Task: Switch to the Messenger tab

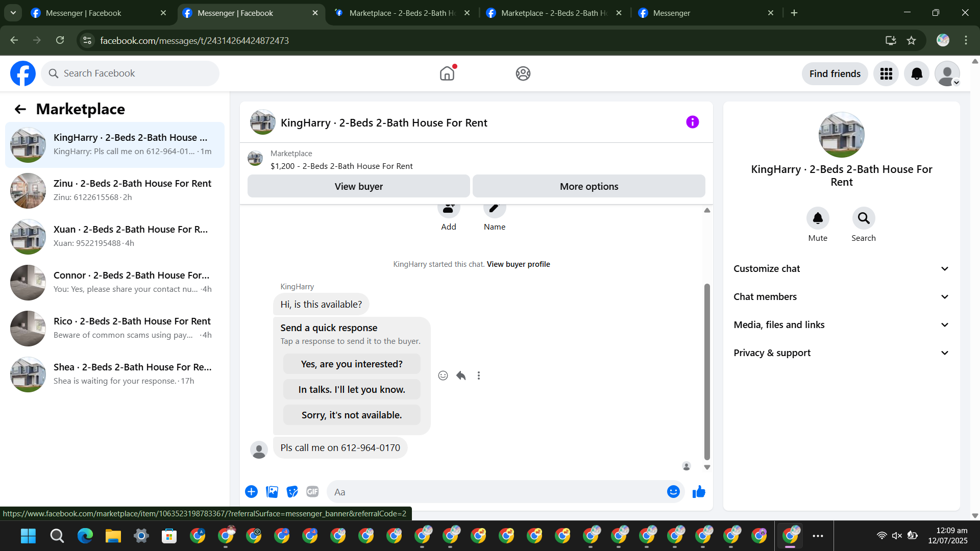Action: click(x=706, y=13)
